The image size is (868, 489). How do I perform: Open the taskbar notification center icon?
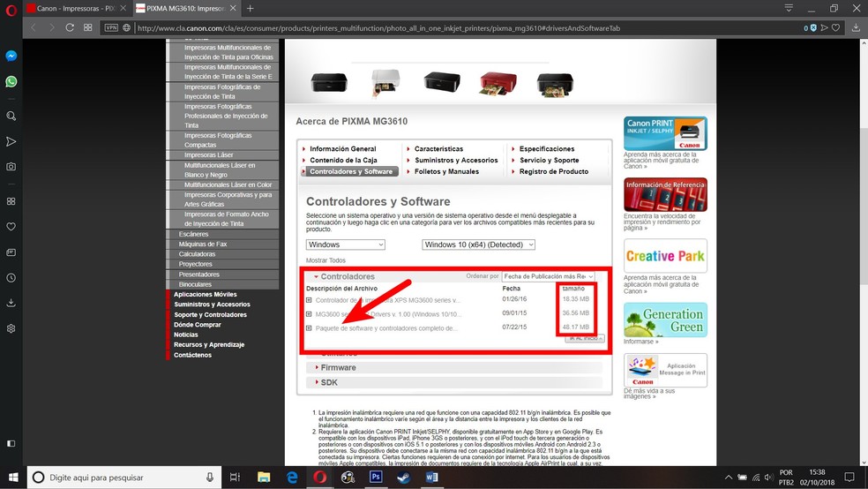[849, 478]
